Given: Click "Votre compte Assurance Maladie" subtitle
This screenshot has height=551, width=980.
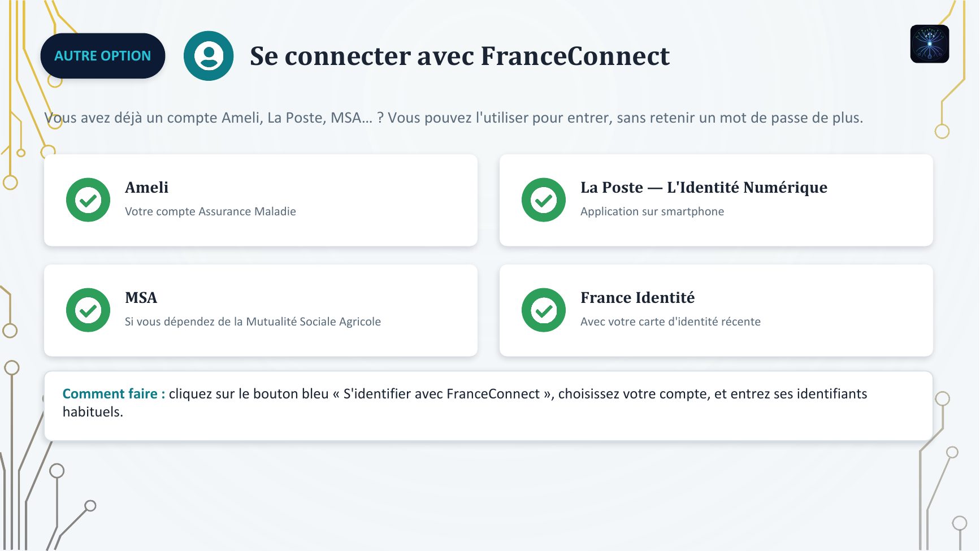Looking at the screenshot, I should click(x=210, y=211).
